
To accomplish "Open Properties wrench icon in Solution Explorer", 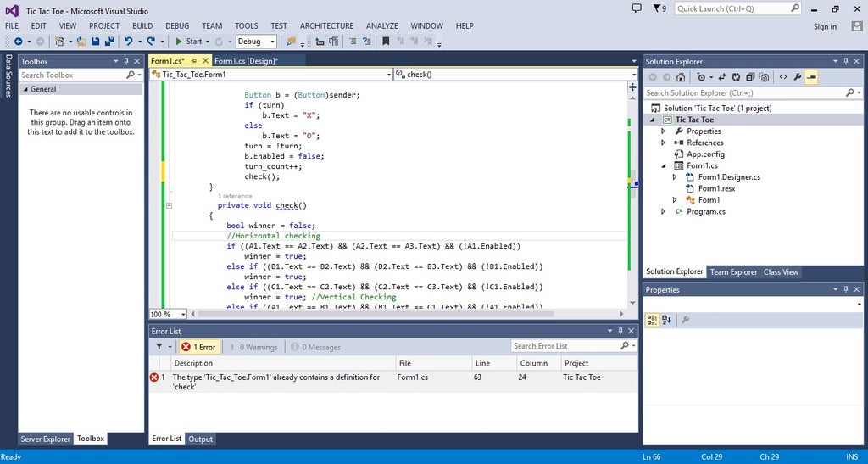I will 798,77.
